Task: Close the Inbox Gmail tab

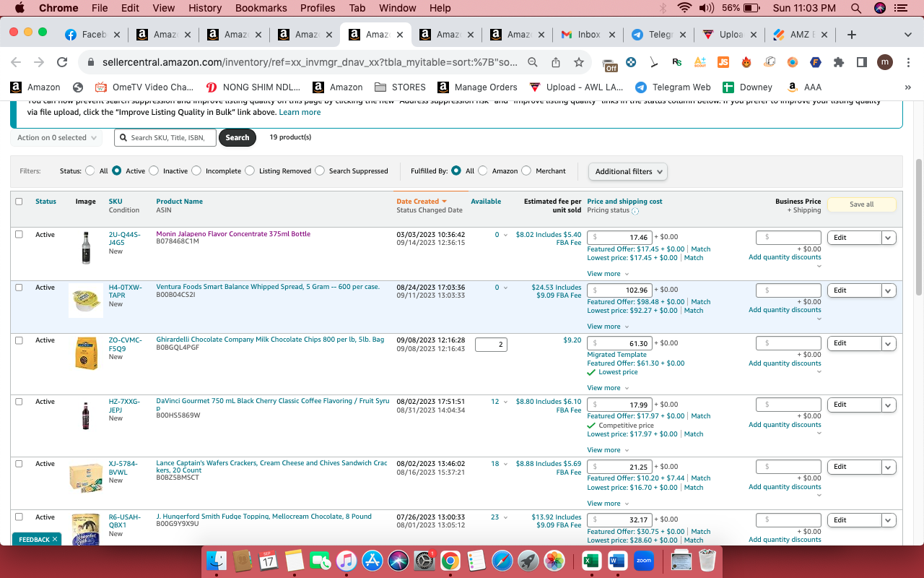Action: (x=612, y=35)
